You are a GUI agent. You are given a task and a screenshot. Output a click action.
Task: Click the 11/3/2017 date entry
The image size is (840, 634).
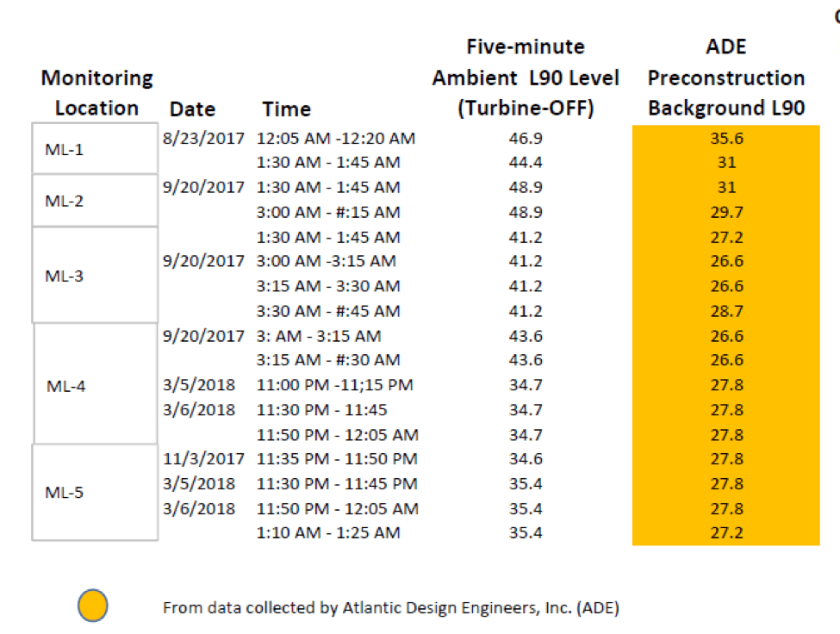pos(203,459)
